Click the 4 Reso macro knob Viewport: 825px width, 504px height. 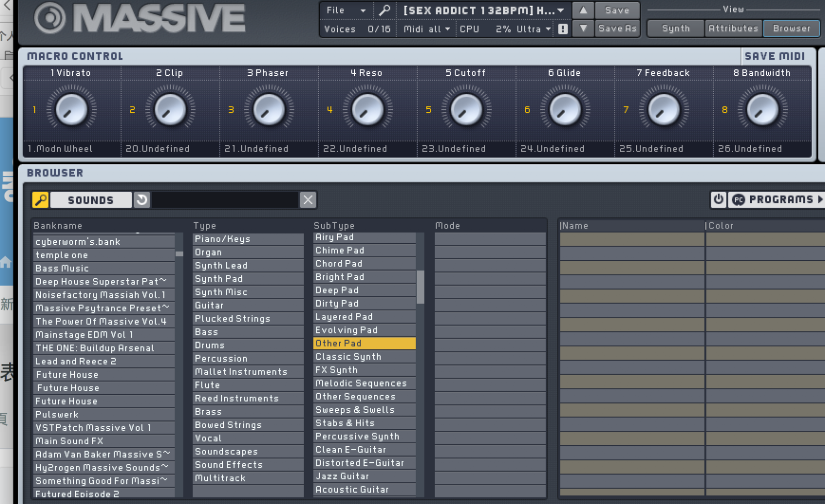point(367,110)
